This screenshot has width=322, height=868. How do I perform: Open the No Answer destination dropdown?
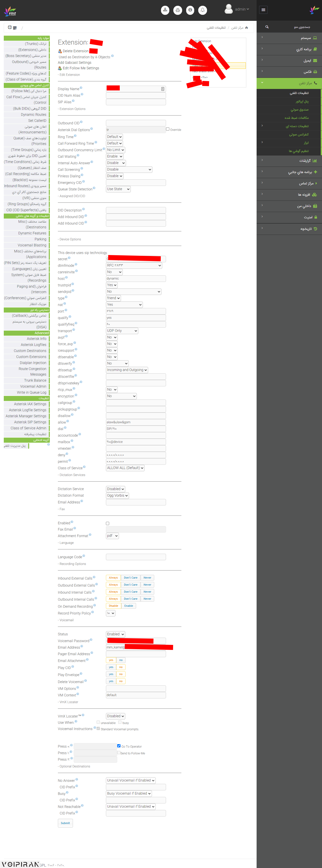[131, 780]
